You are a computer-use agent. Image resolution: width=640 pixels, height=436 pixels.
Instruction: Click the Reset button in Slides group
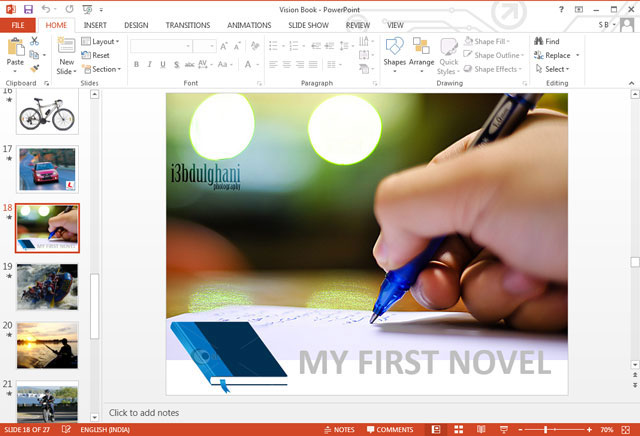click(96, 55)
